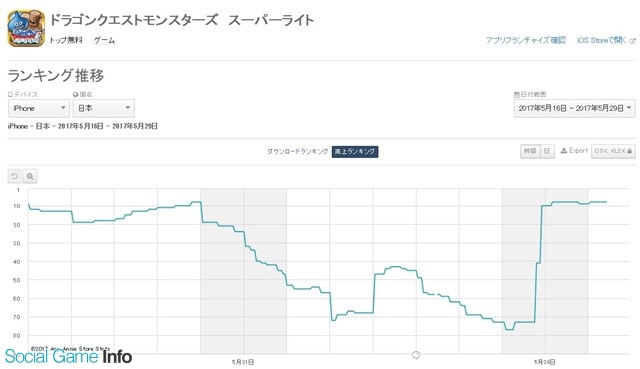
Task: Select the magnifier zoom chart icon
Action: click(x=30, y=176)
